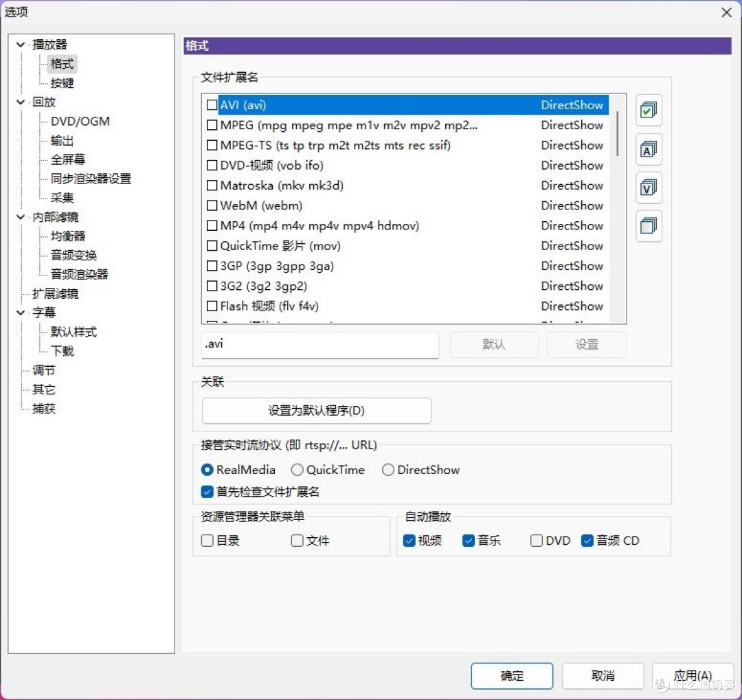Viewport: 742px width, 700px height.
Task: Open the 扩展滤镜 settings page
Action: pos(56,294)
